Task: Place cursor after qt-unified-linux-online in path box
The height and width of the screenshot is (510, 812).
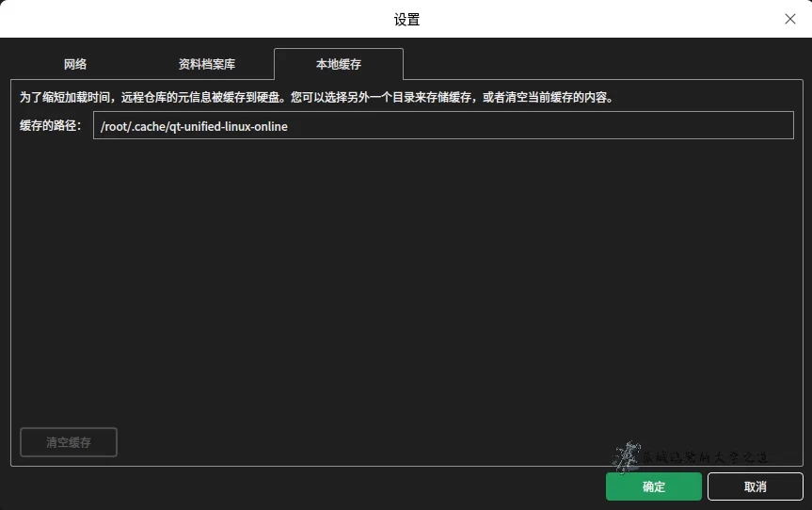Action: click(x=289, y=126)
